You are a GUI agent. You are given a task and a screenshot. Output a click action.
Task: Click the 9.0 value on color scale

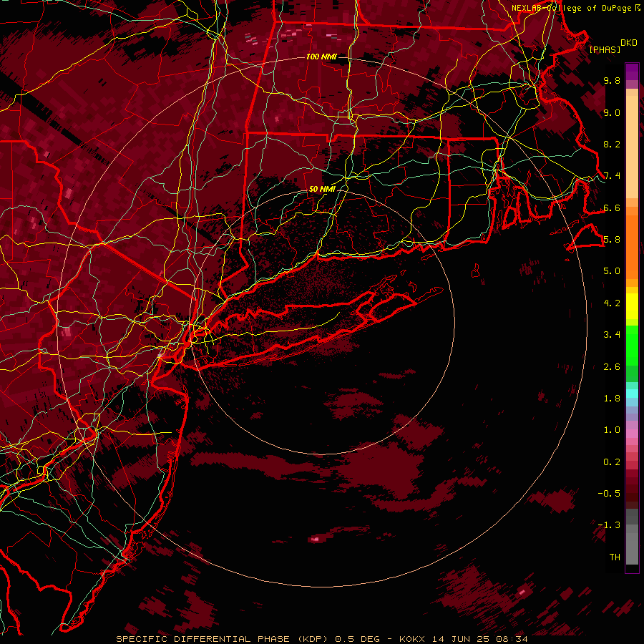tap(612, 112)
